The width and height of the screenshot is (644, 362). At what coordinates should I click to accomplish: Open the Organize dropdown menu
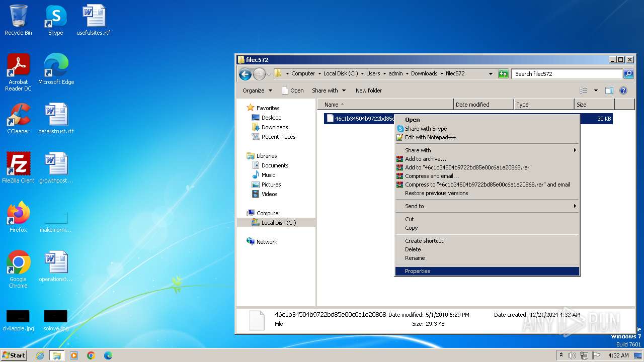[x=257, y=90]
